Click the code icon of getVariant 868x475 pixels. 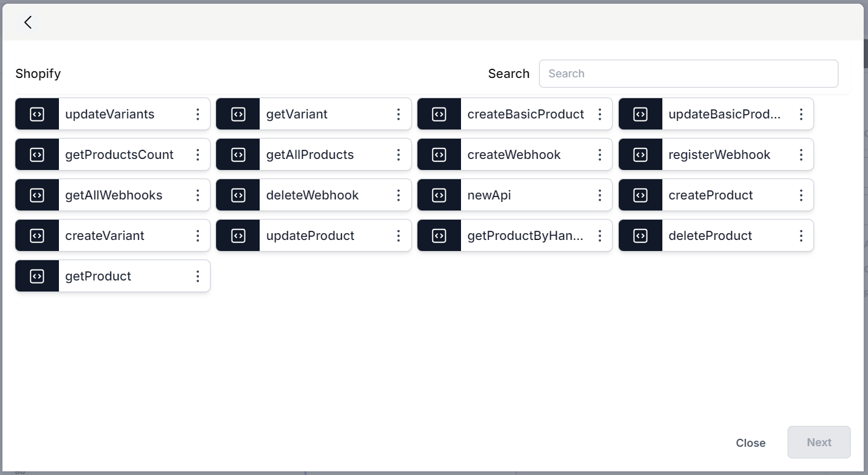click(238, 114)
